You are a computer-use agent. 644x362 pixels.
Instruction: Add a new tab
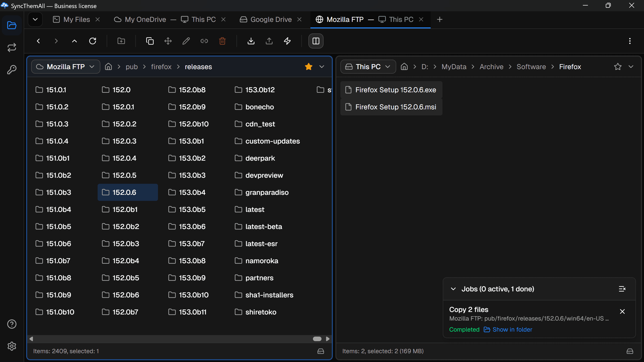(440, 19)
